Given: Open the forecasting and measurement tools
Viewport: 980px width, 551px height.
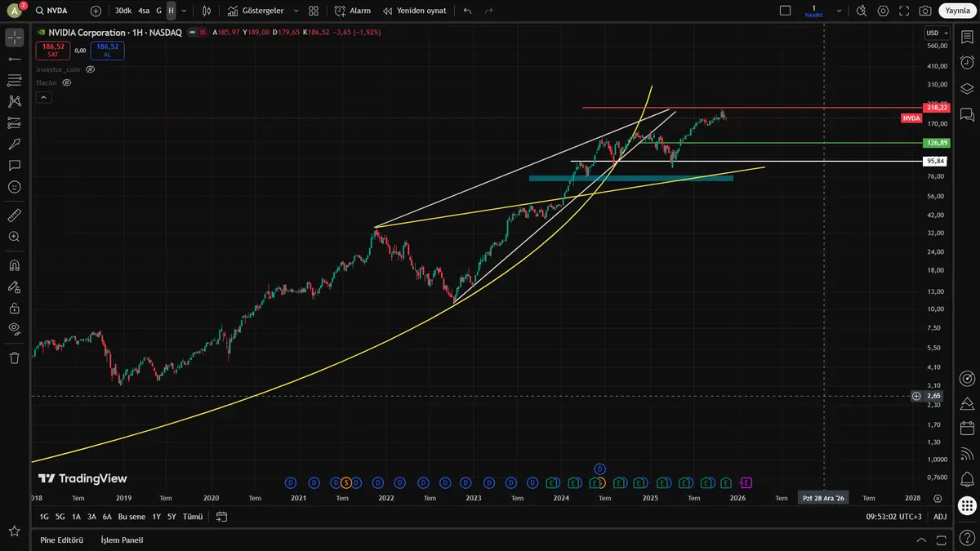Looking at the screenshot, I should pos(14,122).
